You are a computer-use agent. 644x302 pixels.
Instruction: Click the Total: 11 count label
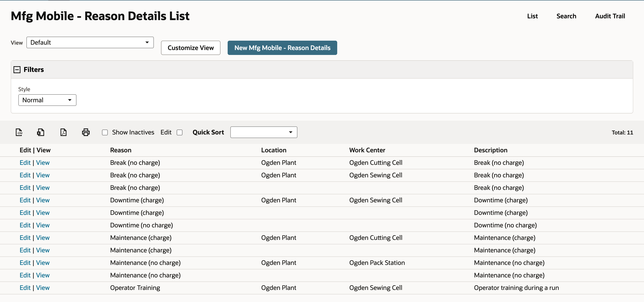(x=622, y=132)
